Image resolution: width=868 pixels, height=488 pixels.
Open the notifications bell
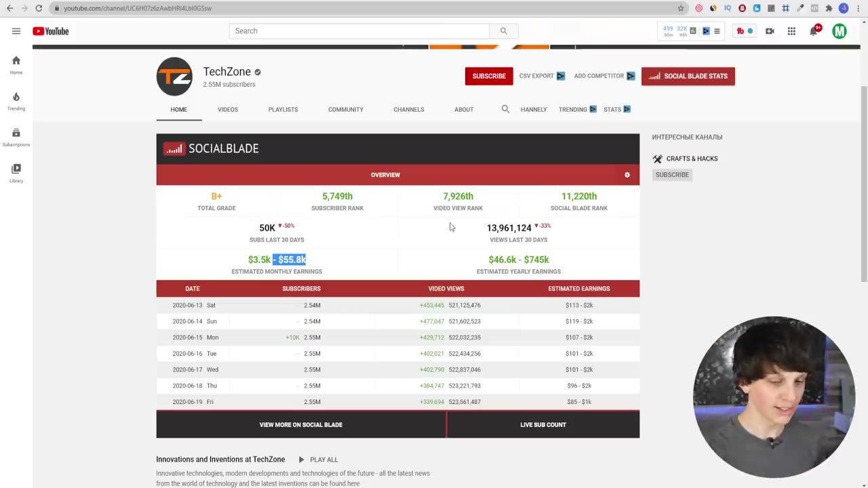(814, 31)
